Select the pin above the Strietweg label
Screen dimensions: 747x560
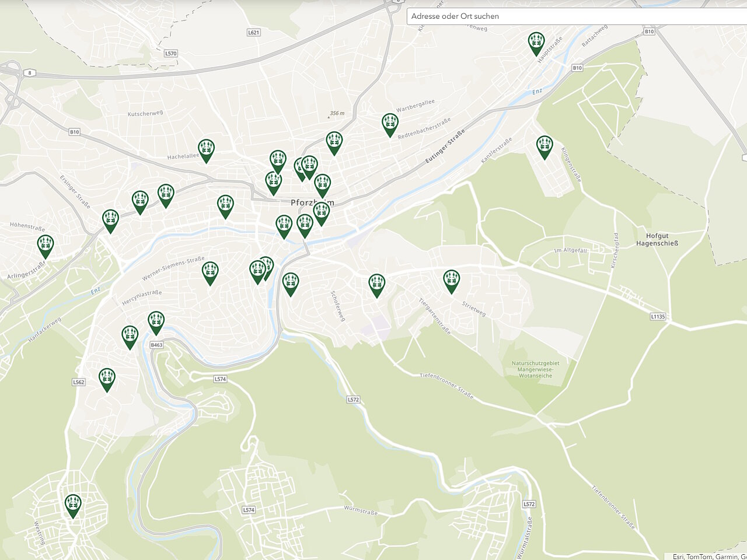click(x=451, y=281)
